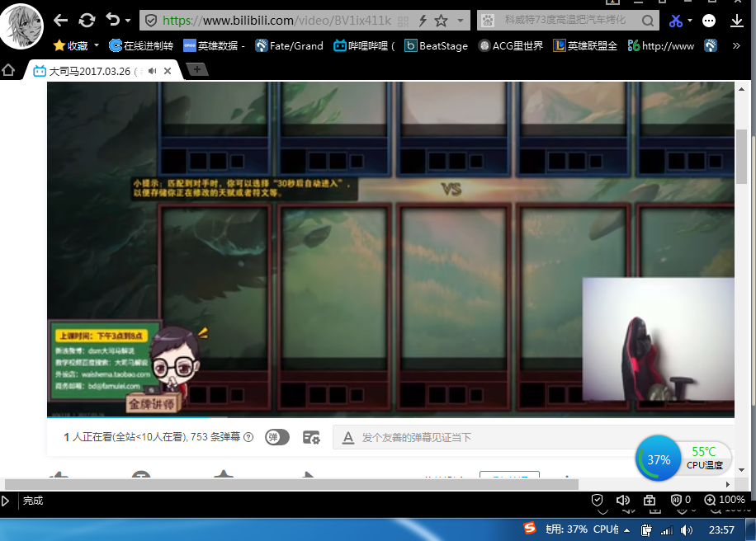Open the scissors screenshot tool
Screen dimensions: 756x541
(x=675, y=21)
